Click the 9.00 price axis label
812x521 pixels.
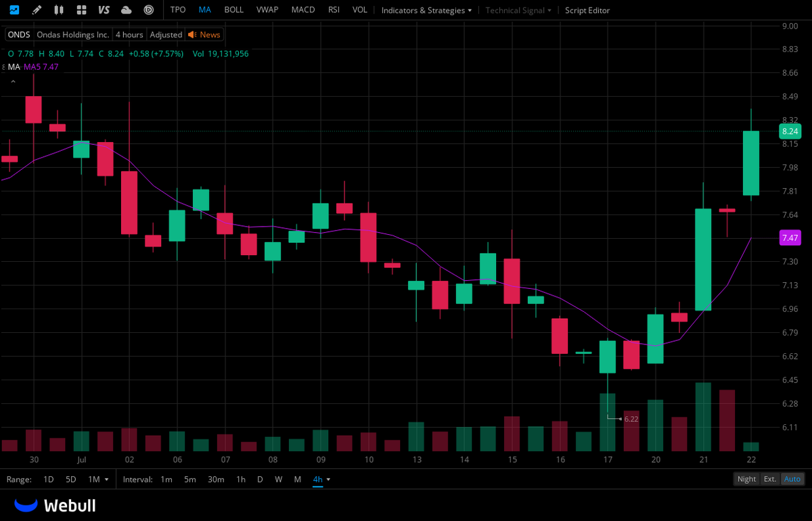click(789, 26)
